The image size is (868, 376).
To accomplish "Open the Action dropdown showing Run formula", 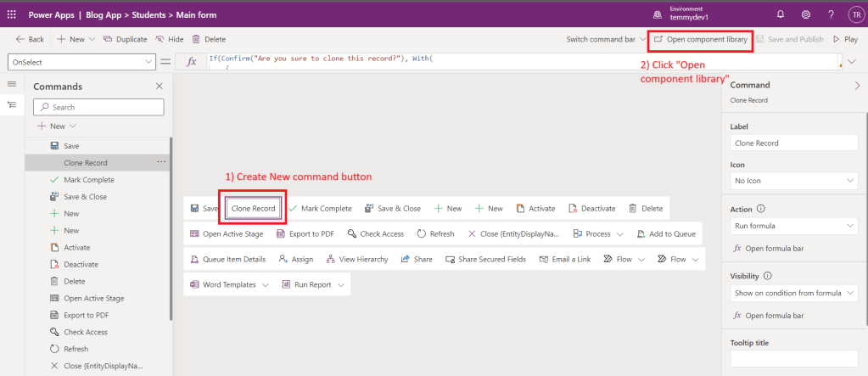I will [x=794, y=226].
